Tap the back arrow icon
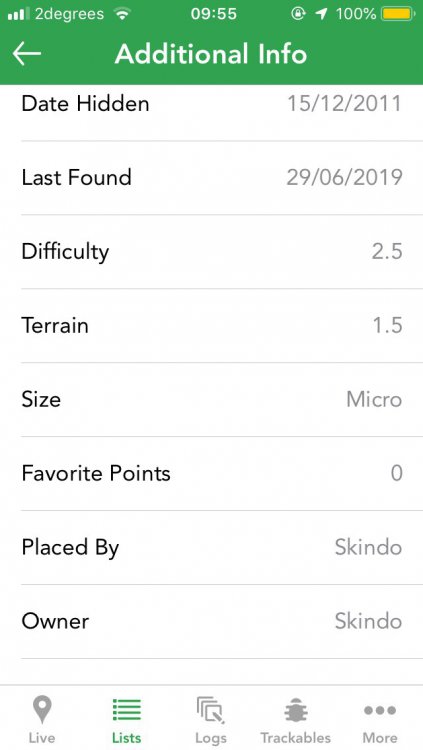Image resolution: width=423 pixels, height=750 pixels. pos(27,54)
